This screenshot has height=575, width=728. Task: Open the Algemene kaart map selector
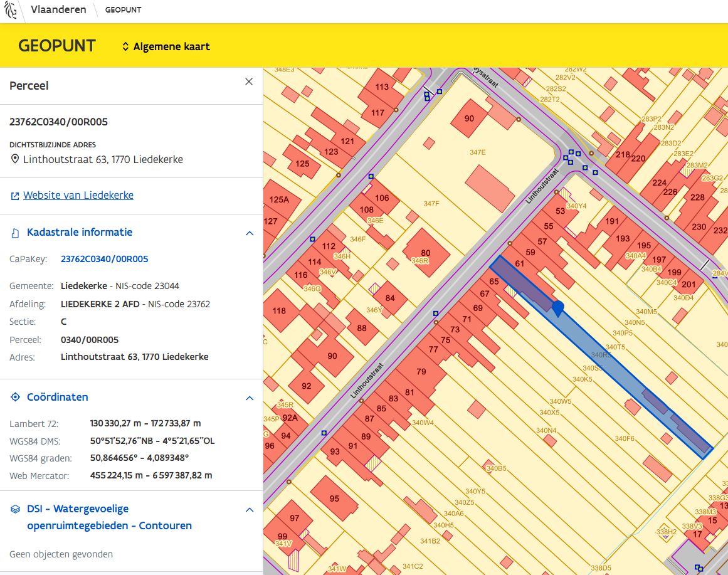166,46
